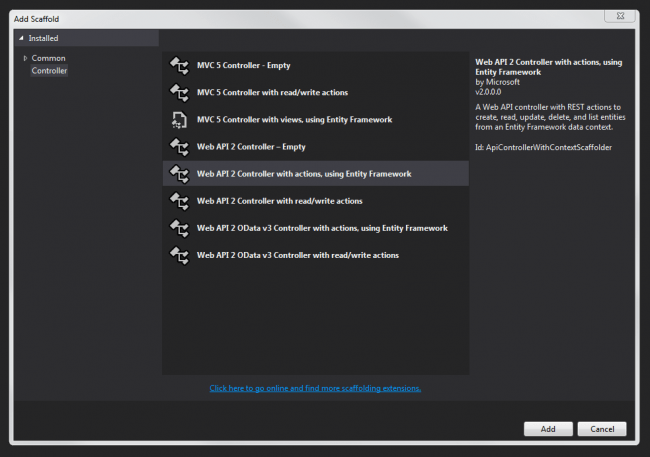The height and width of the screenshot is (457, 650).
Task: Close the Add Scaffold dialog
Action: pos(620,16)
